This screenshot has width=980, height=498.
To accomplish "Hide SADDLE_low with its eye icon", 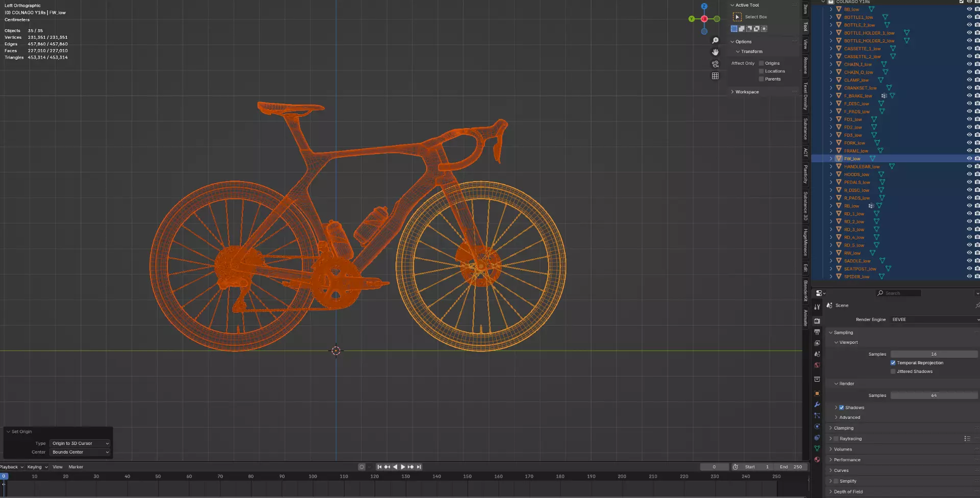I will point(969,261).
